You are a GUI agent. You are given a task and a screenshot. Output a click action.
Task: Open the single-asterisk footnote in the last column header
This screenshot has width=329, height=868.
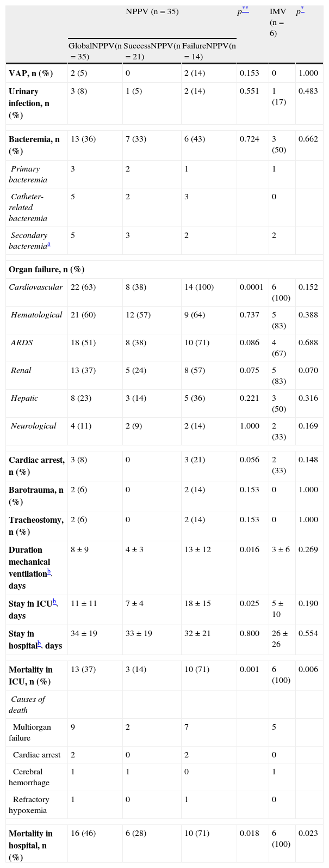[x=302, y=10]
